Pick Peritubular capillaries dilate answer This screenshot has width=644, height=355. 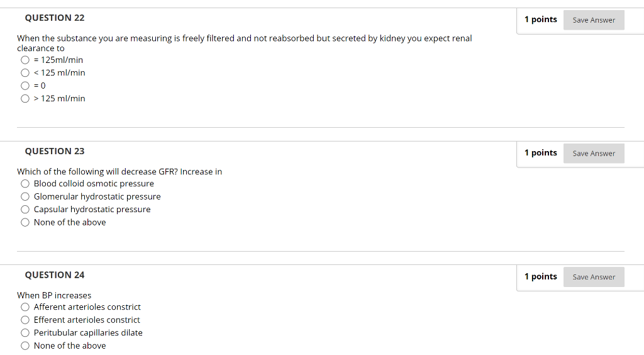click(25, 333)
